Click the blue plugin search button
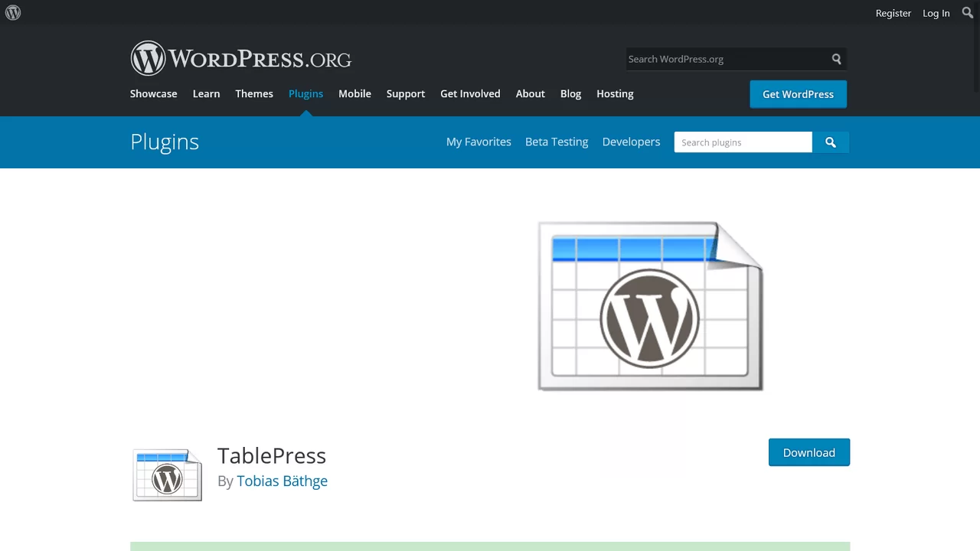The height and width of the screenshot is (551, 980). click(x=831, y=142)
